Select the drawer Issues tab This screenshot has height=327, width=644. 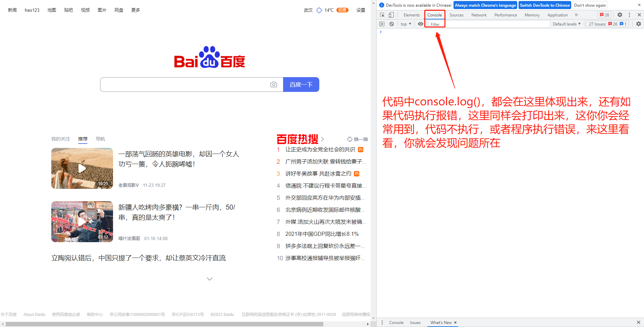pyautogui.click(x=415, y=322)
